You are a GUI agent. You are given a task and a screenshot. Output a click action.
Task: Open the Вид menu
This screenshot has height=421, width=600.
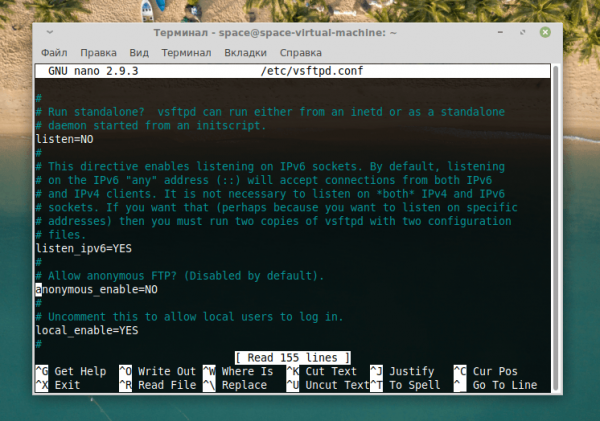(139, 53)
